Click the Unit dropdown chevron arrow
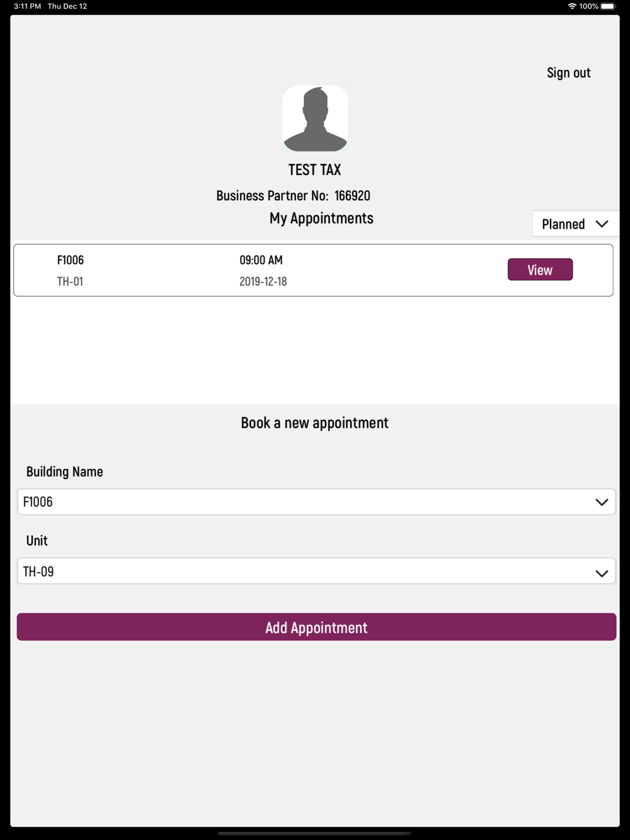 coord(602,573)
